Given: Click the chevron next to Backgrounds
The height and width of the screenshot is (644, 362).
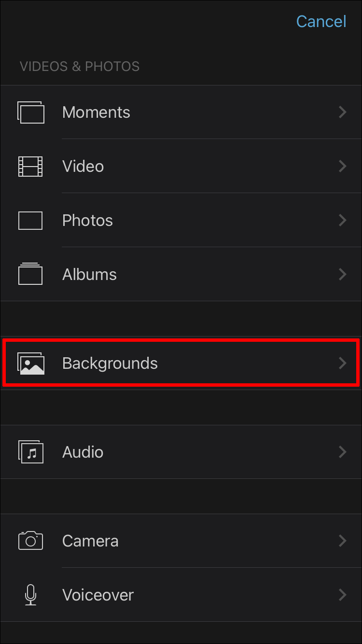Looking at the screenshot, I should point(342,363).
